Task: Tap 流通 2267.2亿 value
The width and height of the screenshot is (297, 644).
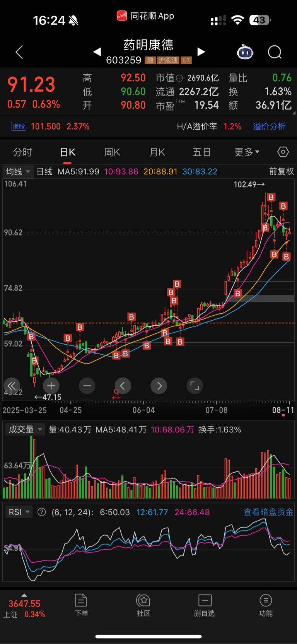Action: (x=199, y=92)
